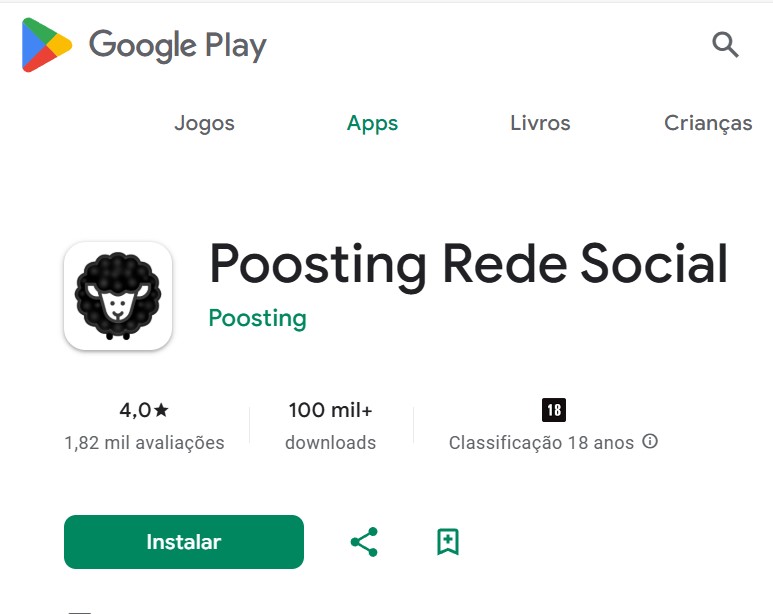Click the 18 age rating badge
The image size is (773, 614).
coord(554,410)
